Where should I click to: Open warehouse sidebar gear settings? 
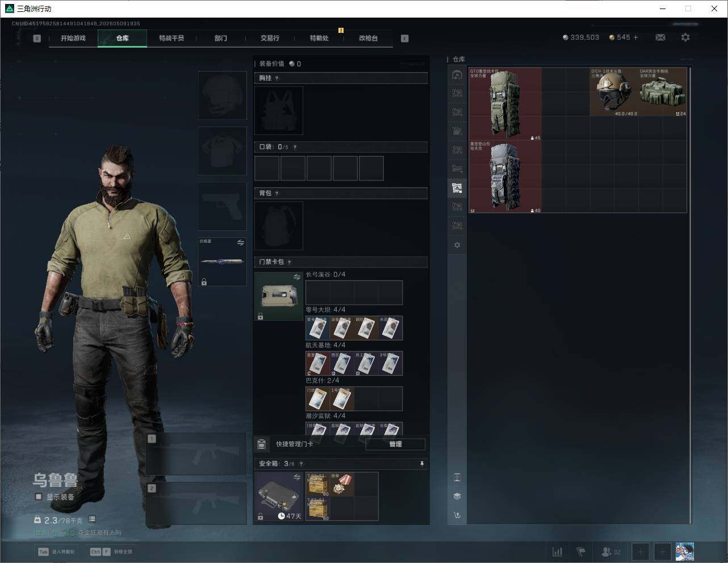coord(457,245)
